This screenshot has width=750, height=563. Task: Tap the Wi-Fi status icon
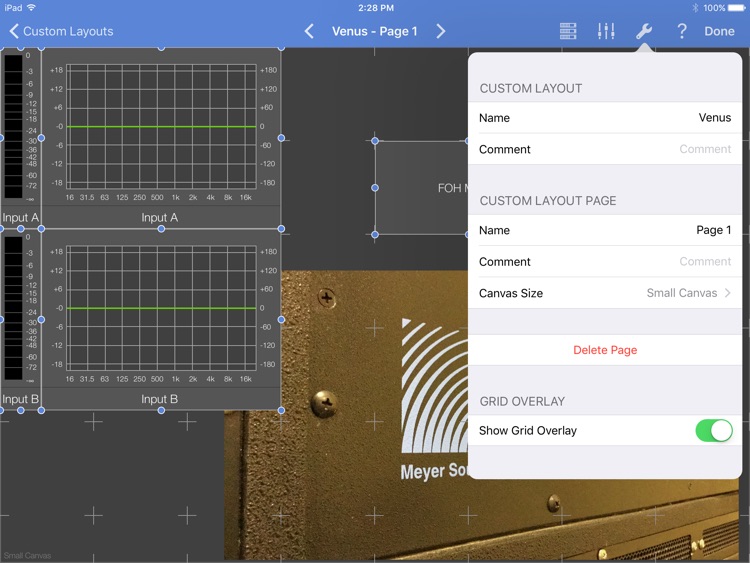[31, 8]
